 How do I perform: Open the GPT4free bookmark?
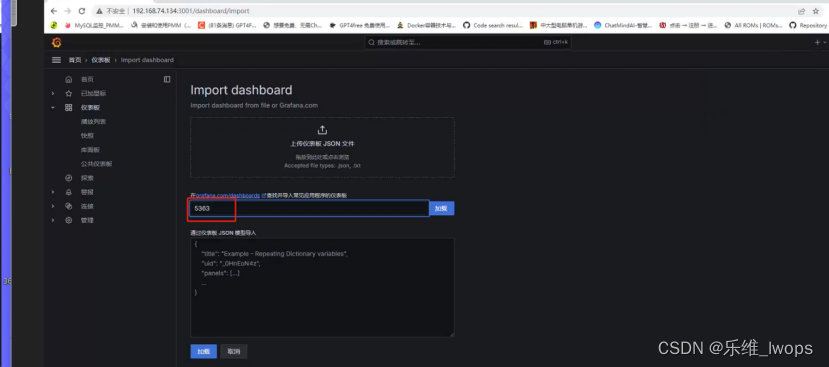click(359, 25)
